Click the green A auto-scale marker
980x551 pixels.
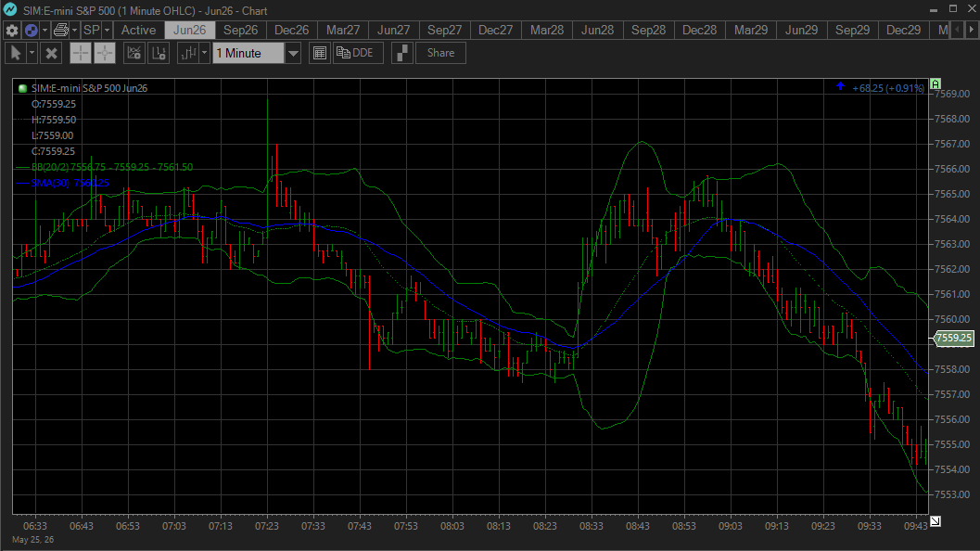935,83
